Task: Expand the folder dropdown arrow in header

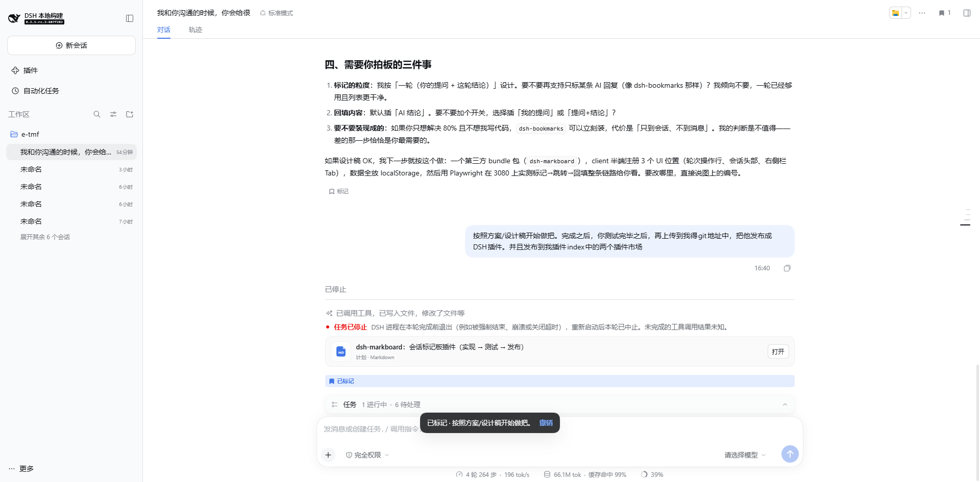Action: (906, 13)
